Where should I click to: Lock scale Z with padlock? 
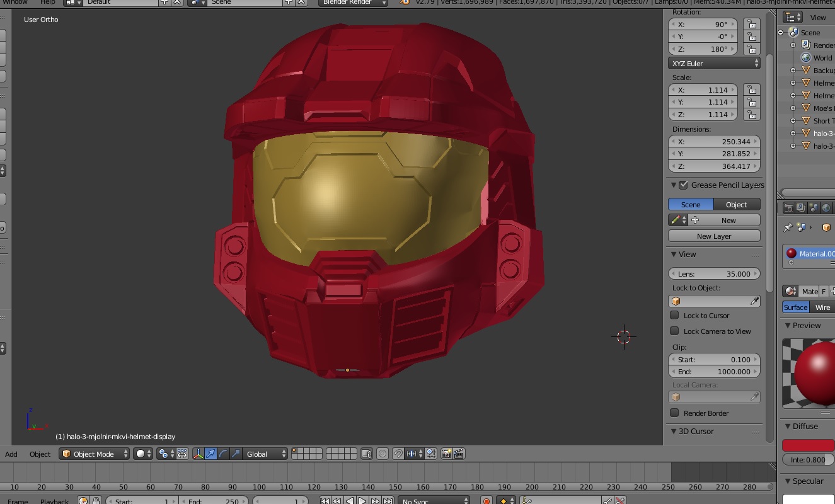751,114
